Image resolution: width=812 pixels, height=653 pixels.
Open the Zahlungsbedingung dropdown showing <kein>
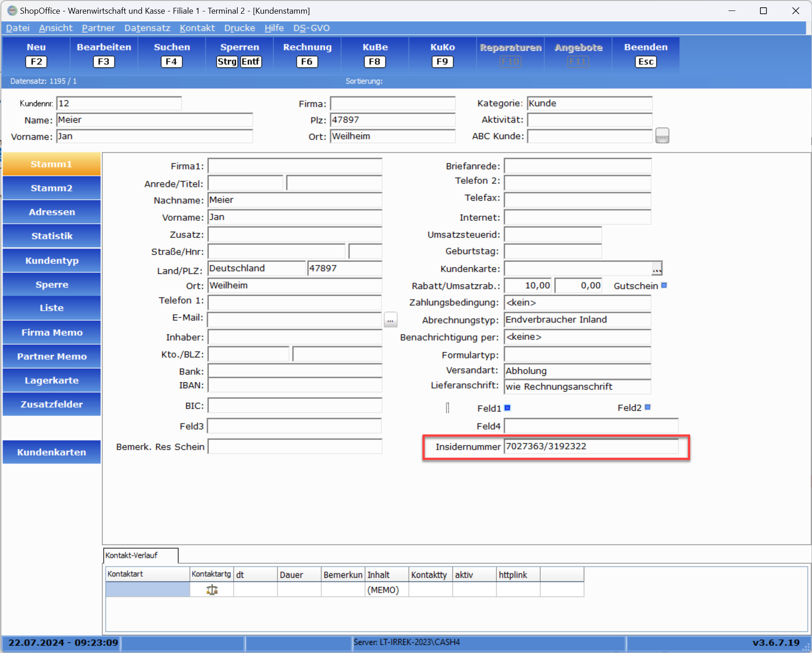(578, 303)
